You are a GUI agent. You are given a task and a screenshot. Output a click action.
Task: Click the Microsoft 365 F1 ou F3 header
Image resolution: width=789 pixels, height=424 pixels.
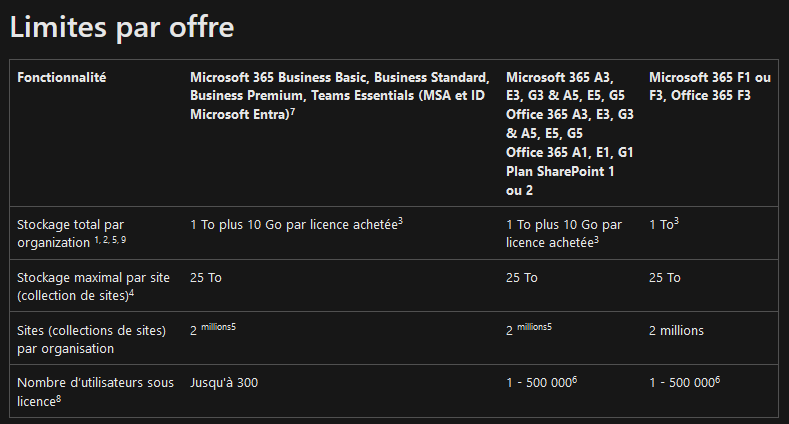pyautogui.click(x=709, y=87)
